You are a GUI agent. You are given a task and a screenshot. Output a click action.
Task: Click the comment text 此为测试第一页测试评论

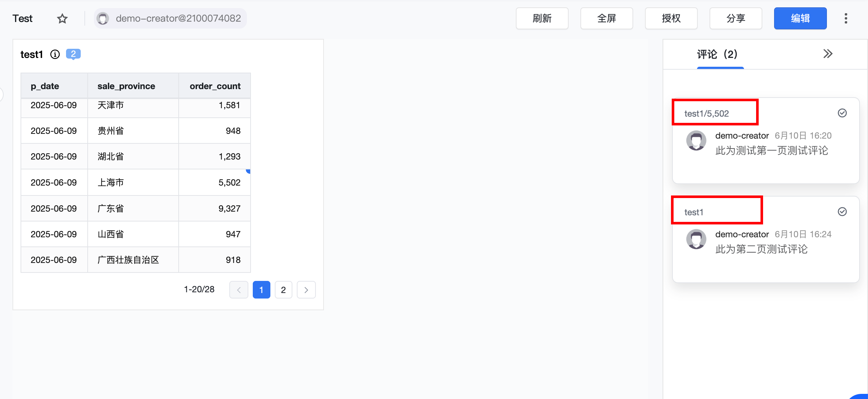click(x=772, y=150)
